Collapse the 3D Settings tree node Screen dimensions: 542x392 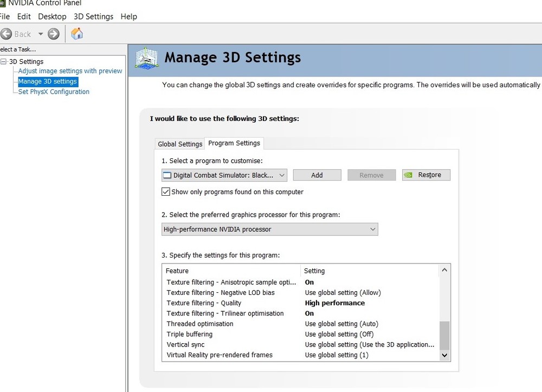(x=4, y=62)
